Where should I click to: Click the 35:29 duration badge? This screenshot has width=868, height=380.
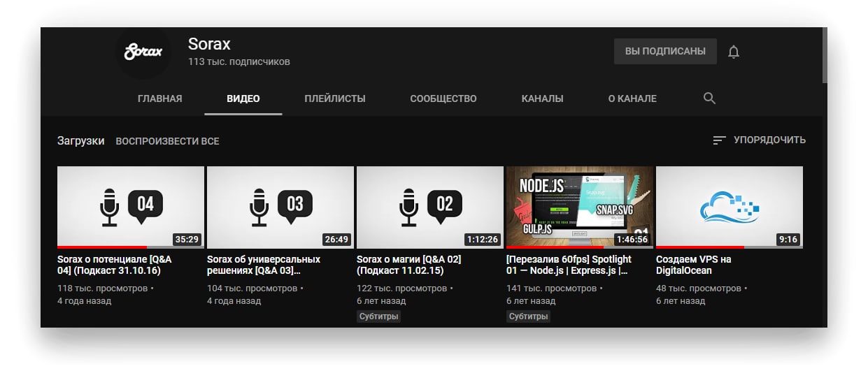(x=187, y=239)
